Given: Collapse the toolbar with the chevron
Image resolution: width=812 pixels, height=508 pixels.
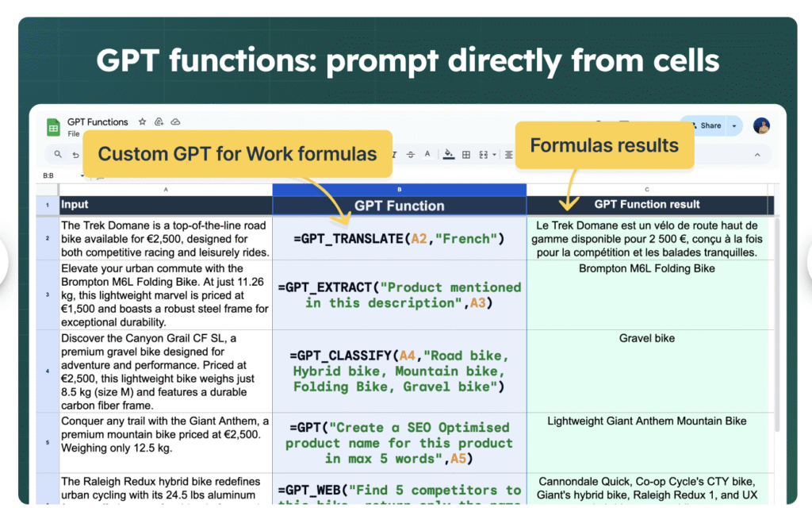Looking at the screenshot, I should click(757, 155).
